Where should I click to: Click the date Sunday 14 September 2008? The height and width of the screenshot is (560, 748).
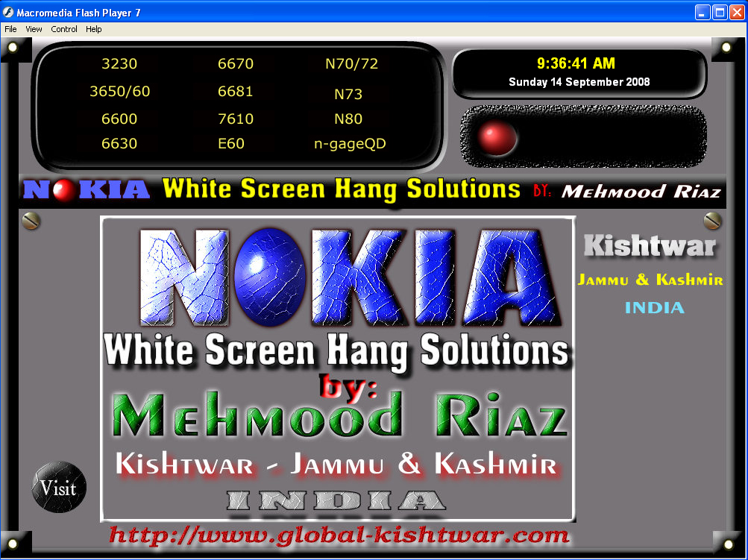[579, 82]
